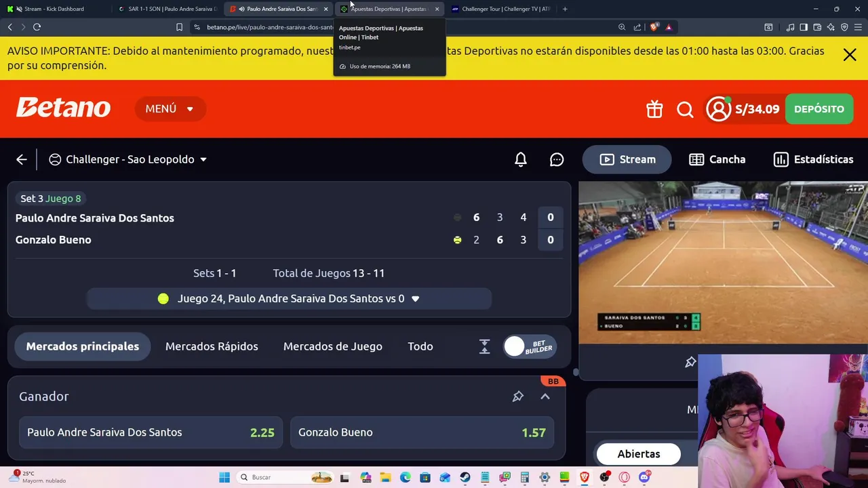Select the Todo markets tab
This screenshot has height=488, width=868.
(x=420, y=346)
